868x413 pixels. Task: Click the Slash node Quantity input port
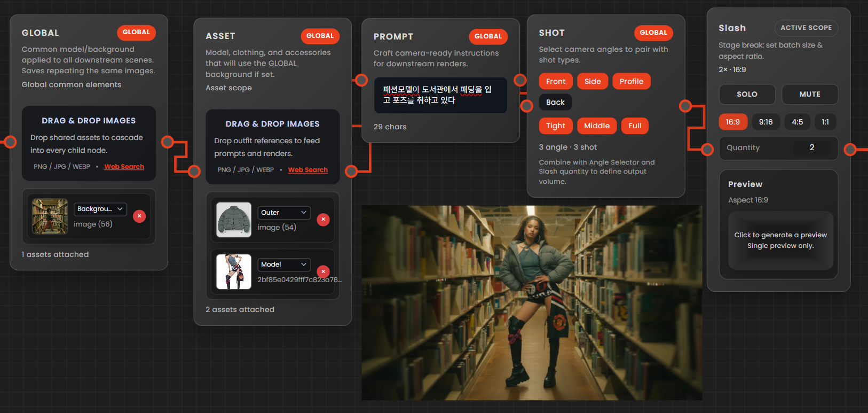[x=707, y=150]
